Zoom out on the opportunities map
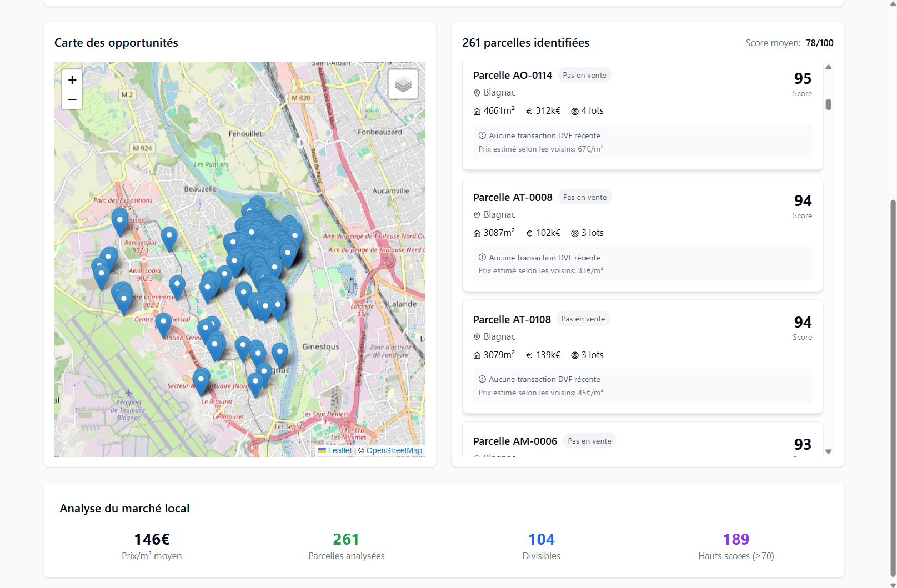897x588 pixels. tap(72, 99)
